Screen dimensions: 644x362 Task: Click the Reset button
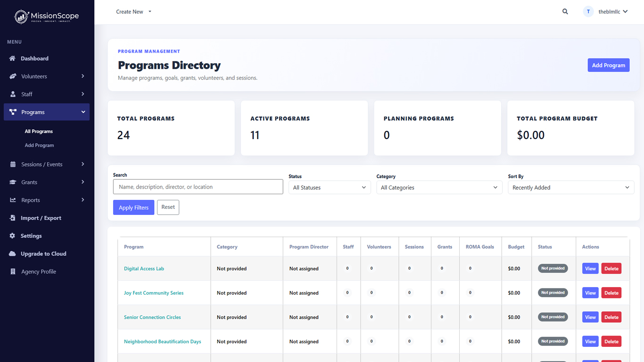coord(168,207)
